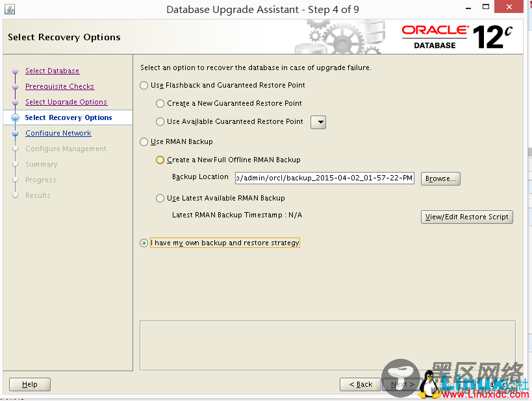Jump to the Select Upgrade Options step
Viewport: 532px width, 401px height.
click(x=66, y=102)
